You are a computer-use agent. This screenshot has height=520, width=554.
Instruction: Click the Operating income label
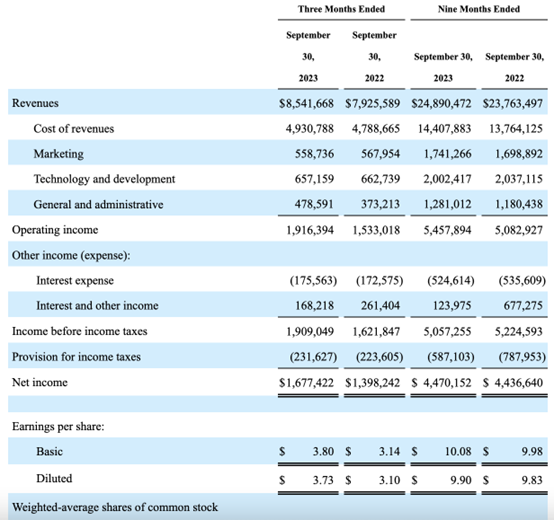tap(55, 230)
